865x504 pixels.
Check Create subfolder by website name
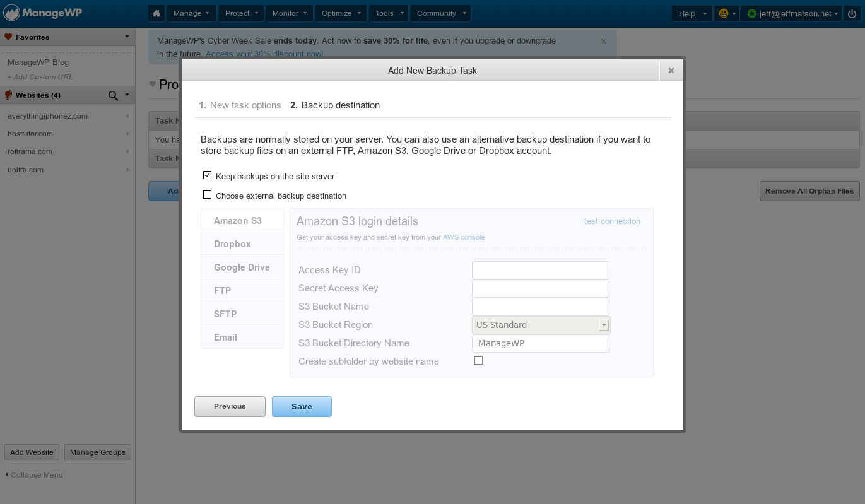pyautogui.click(x=478, y=361)
